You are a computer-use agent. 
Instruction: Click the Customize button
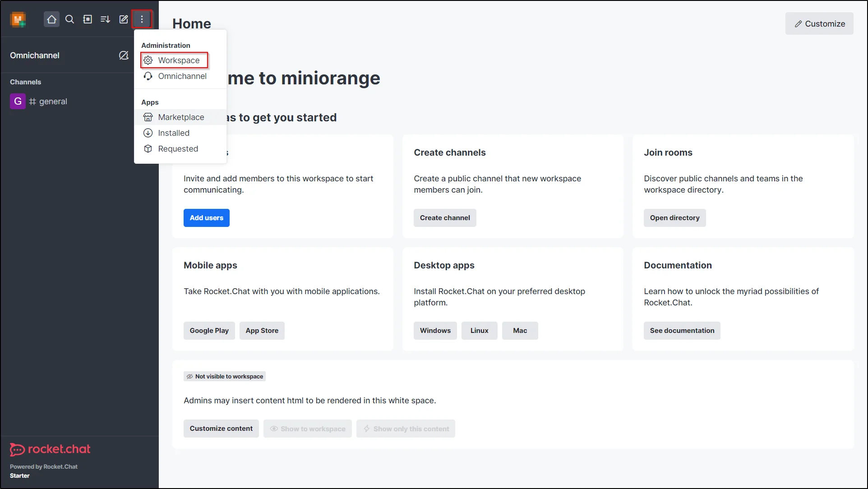819,23
